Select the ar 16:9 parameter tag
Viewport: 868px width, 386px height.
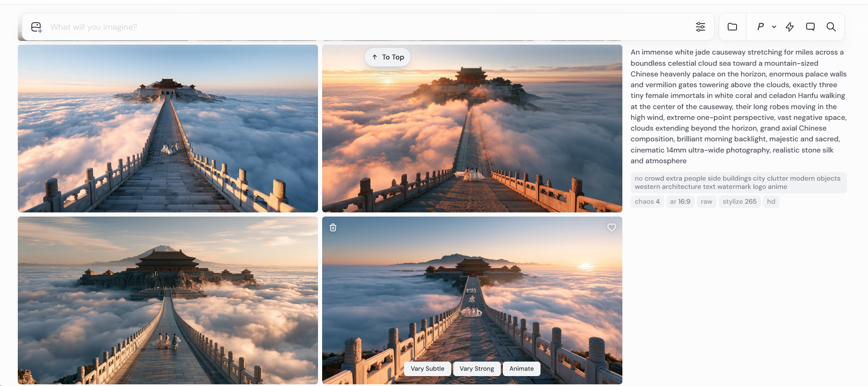680,202
